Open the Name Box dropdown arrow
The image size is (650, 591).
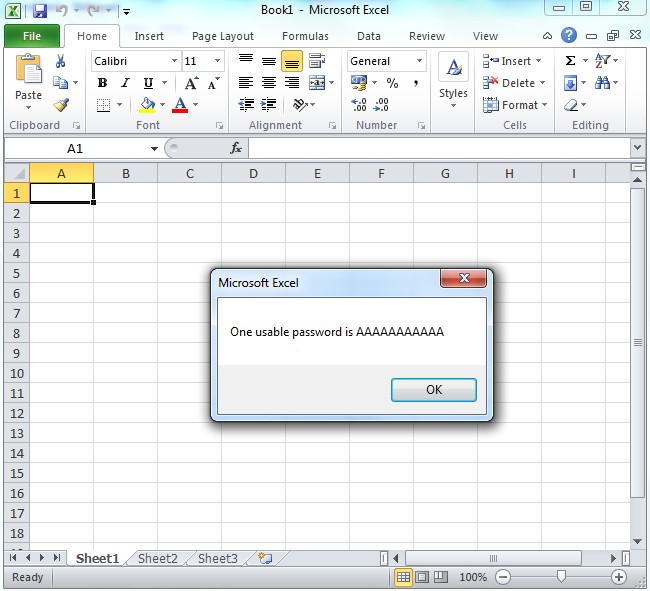tap(154, 148)
